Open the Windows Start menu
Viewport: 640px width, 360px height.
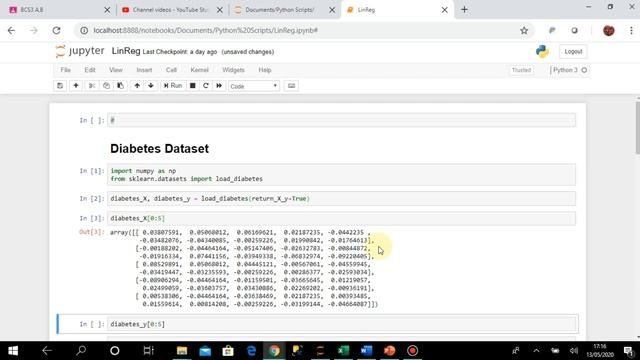click(13, 351)
